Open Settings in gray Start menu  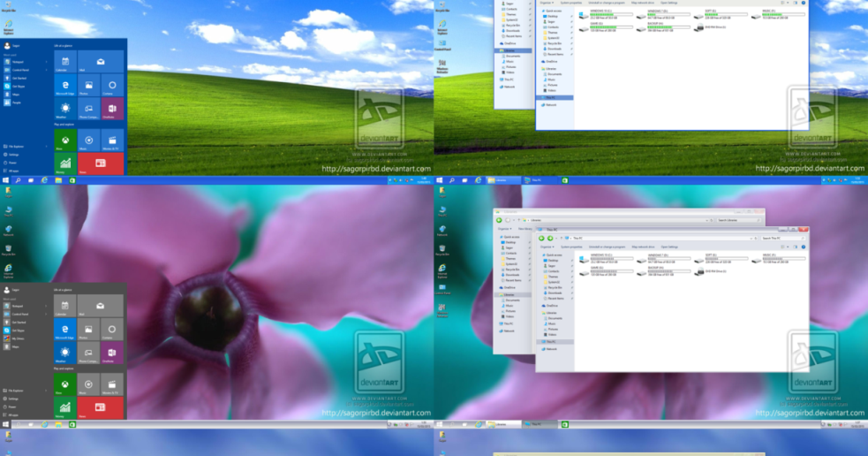click(11, 399)
